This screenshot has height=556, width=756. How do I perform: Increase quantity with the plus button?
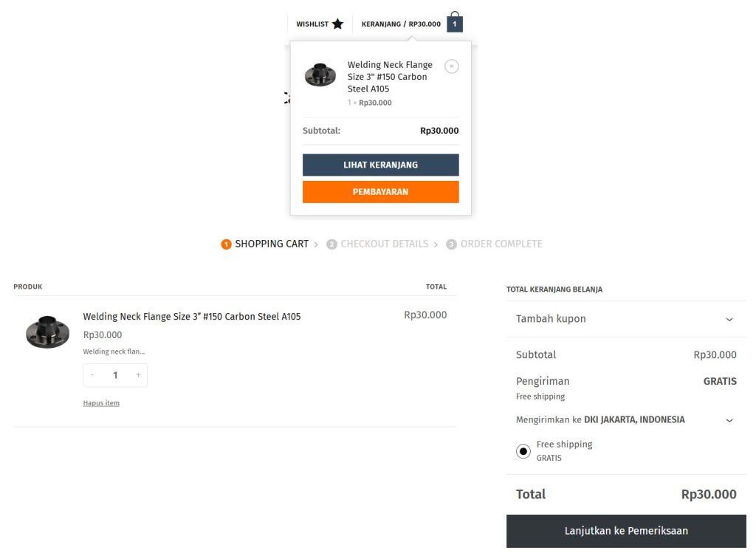click(x=138, y=374)
